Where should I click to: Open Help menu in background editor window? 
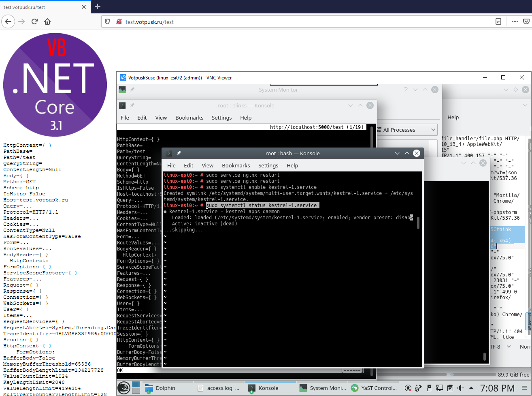click(x=453, y=117)
